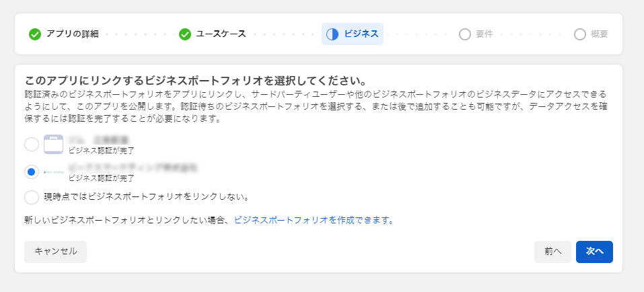The height and width of the screenshot is (292, 644).
Task: Go to the ユースケース step
Action: click(x=221, y=34)
